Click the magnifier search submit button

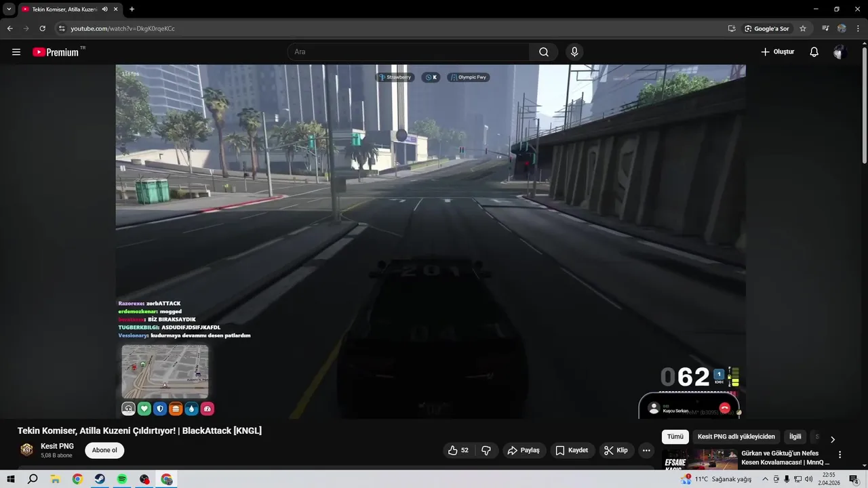click(544, 52)
